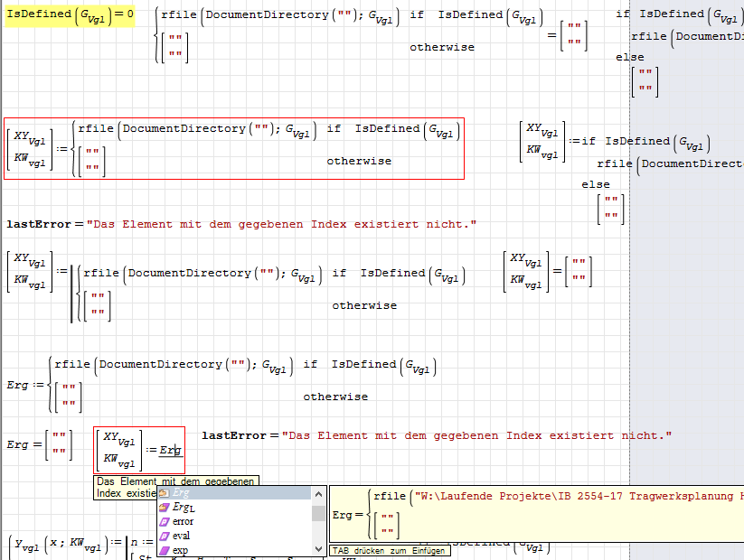Click the autocomplete scrollbar up arrow

(x=318, y=493)
